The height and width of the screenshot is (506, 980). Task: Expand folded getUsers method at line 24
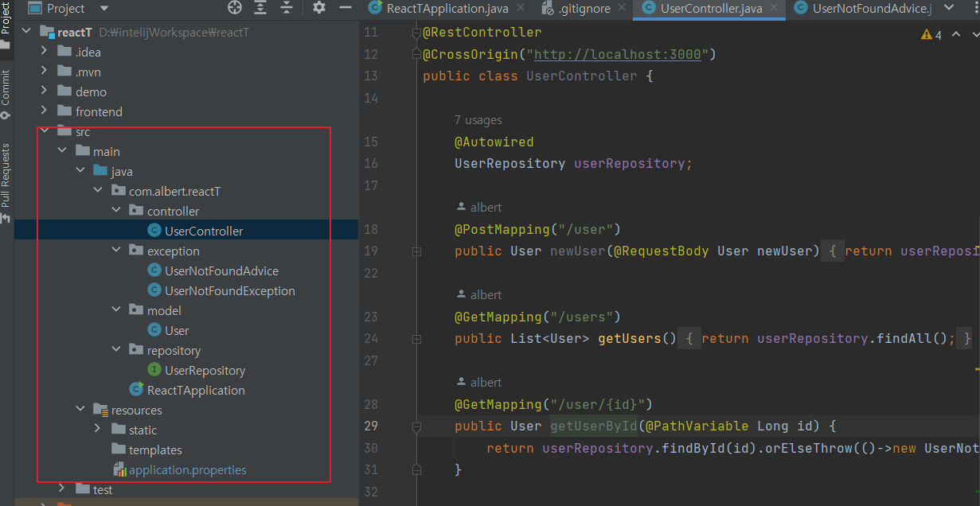tap(416, 339)
